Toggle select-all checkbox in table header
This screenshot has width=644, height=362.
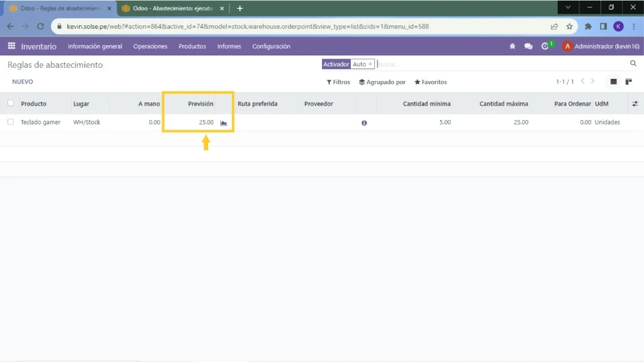[x=11, y=103]
